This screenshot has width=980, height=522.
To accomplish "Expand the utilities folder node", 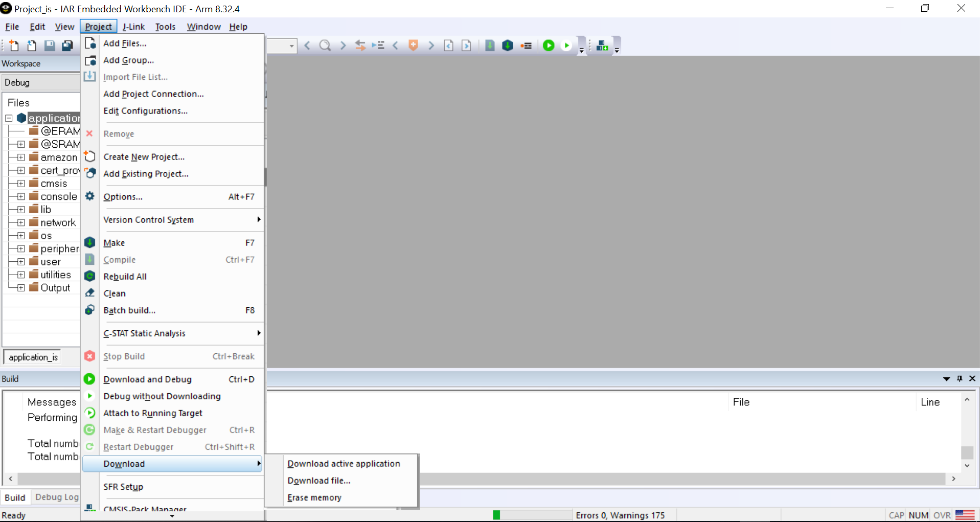I will [x=21, y=275].
